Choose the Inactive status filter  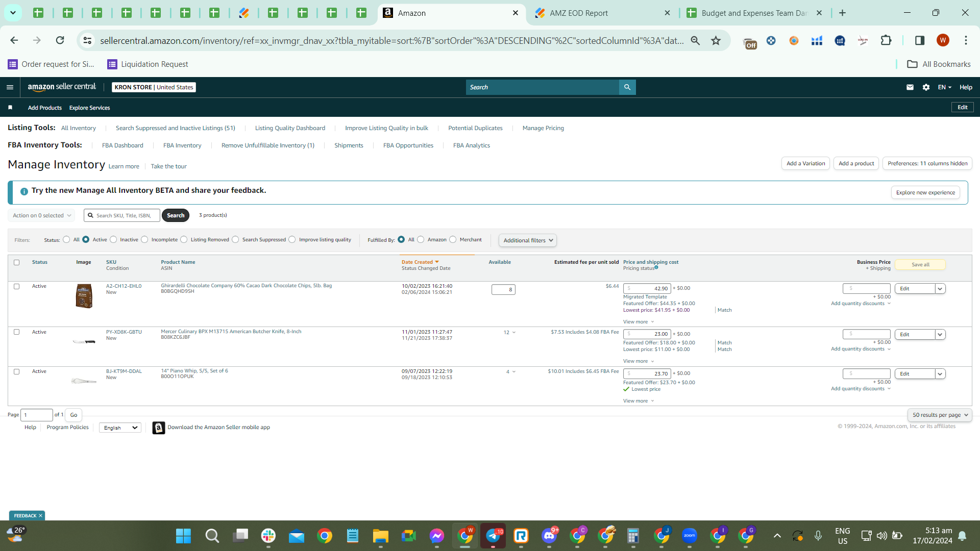113,240
